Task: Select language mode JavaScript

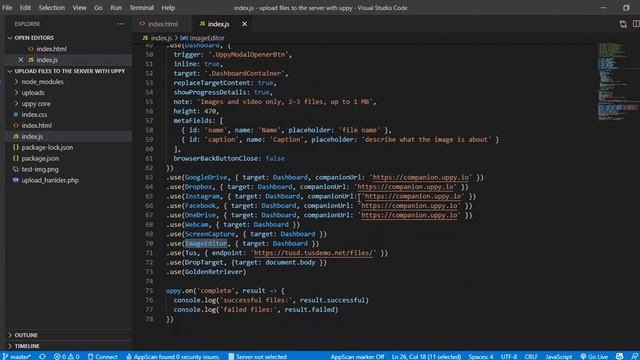Action: (x=559, y=356)
